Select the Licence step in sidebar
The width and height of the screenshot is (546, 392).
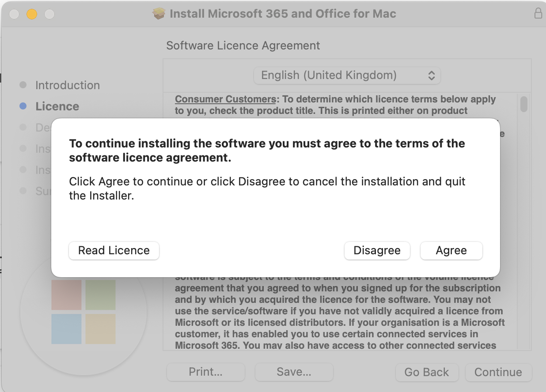pyautogui.click(x=57, y=106)
